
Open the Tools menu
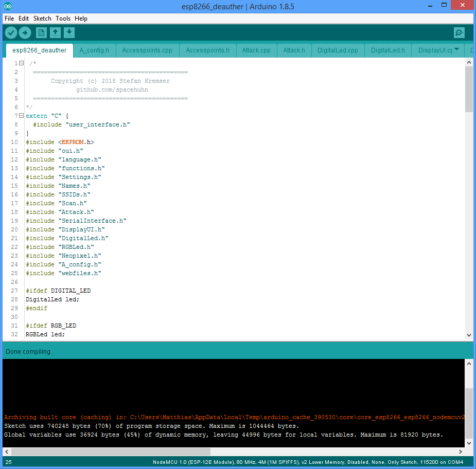63,18
